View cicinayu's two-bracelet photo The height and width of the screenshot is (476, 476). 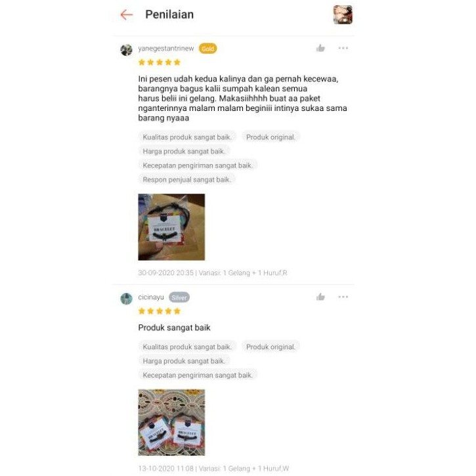coord(171,422)
